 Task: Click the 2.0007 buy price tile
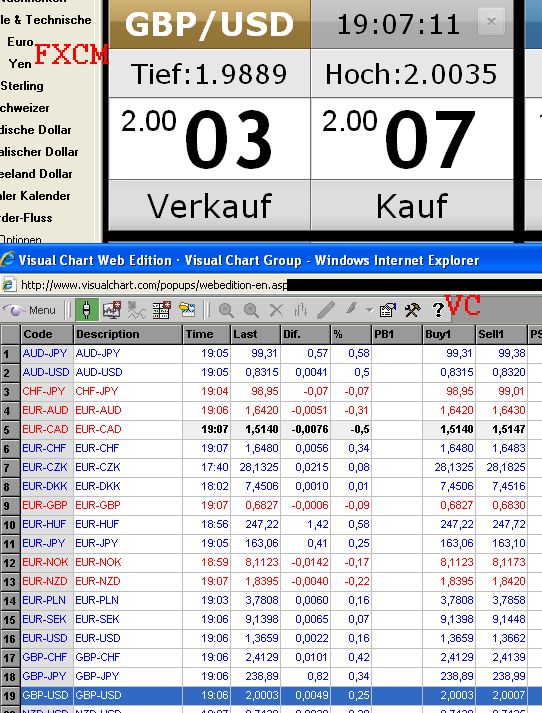click(x=412, y=138)
